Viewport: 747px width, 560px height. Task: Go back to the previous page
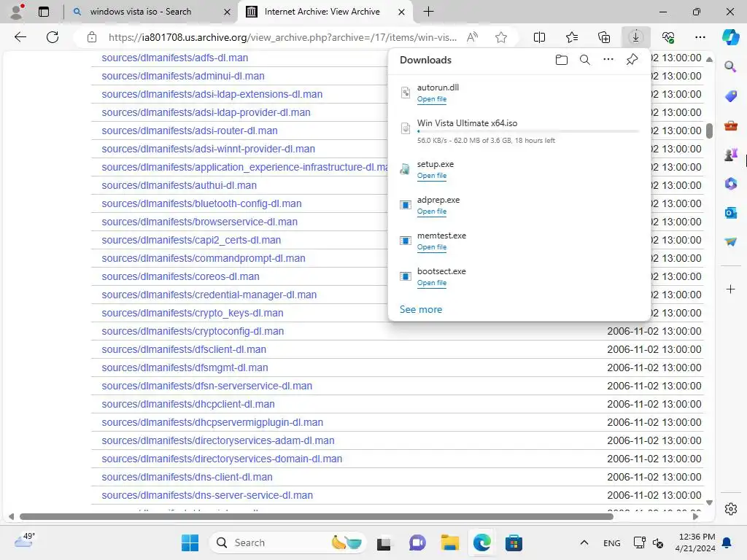click(20, 37)
